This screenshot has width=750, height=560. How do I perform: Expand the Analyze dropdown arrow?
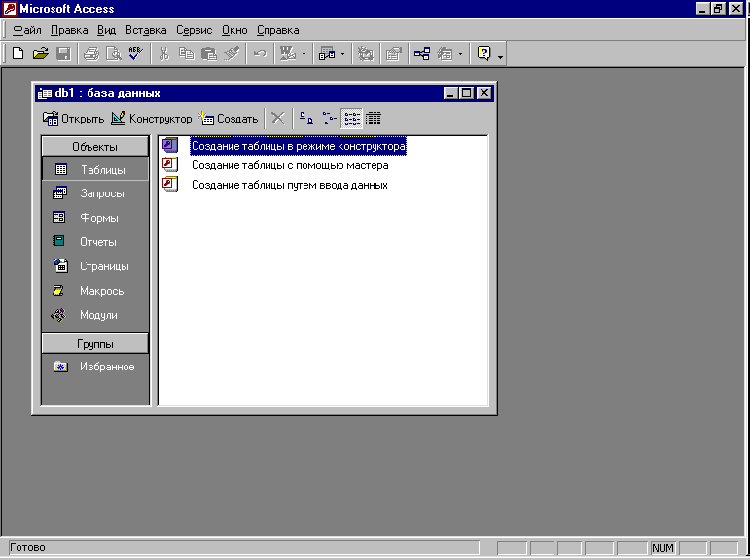(343, 54)
